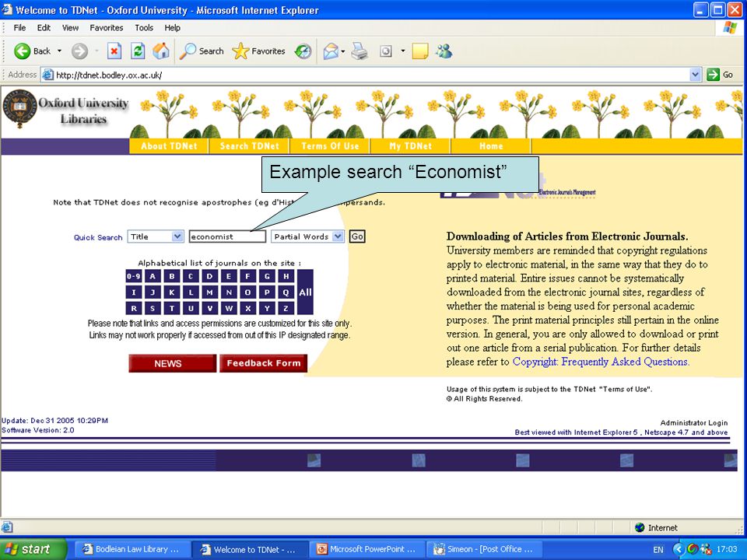Switch to Bodleian Law Library taskbar window
Image resolution: width=747 pixels, height=560 pixels.
click(x=132, y=549)
